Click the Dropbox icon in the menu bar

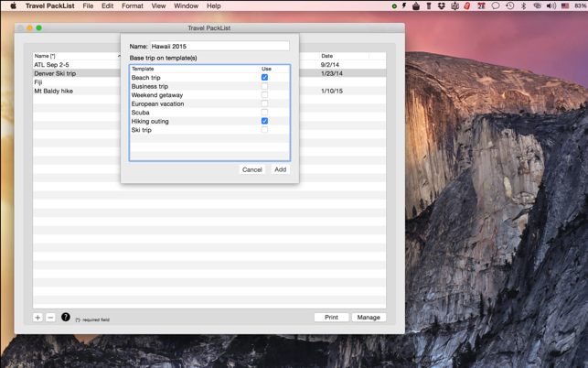442,5
